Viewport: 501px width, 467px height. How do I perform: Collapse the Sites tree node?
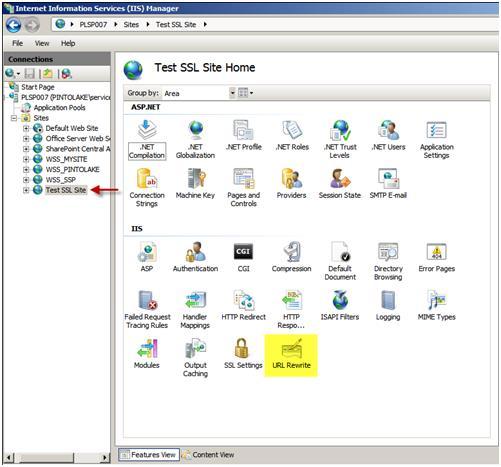pyautogui.click(x=14, y=118)
